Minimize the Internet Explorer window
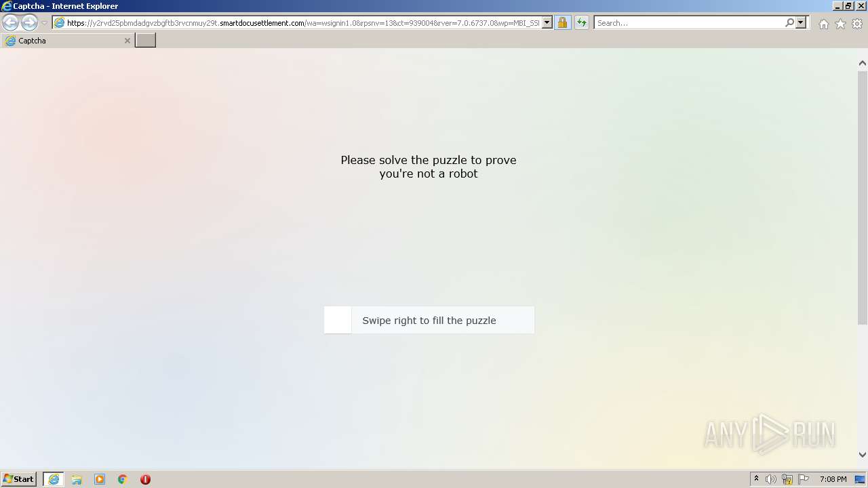The width and height of the screenshot is (868, 488). tap(837, 5)
